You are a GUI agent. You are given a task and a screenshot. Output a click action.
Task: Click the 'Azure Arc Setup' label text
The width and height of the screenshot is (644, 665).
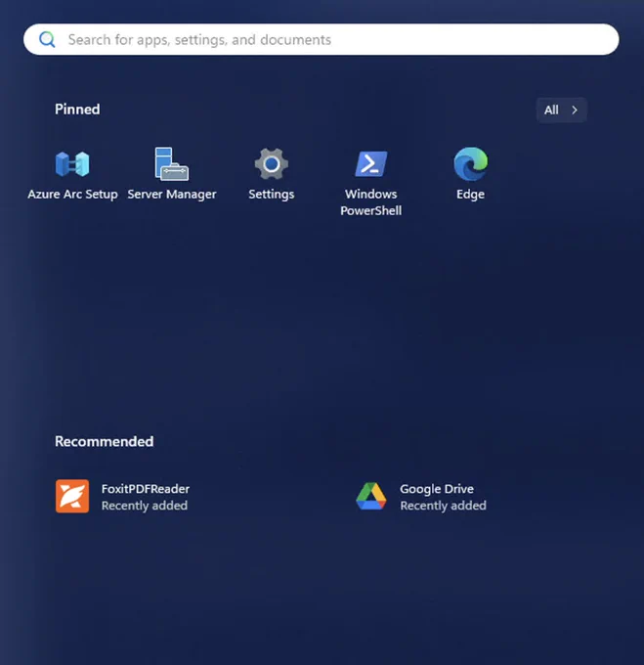pos(72,195)
